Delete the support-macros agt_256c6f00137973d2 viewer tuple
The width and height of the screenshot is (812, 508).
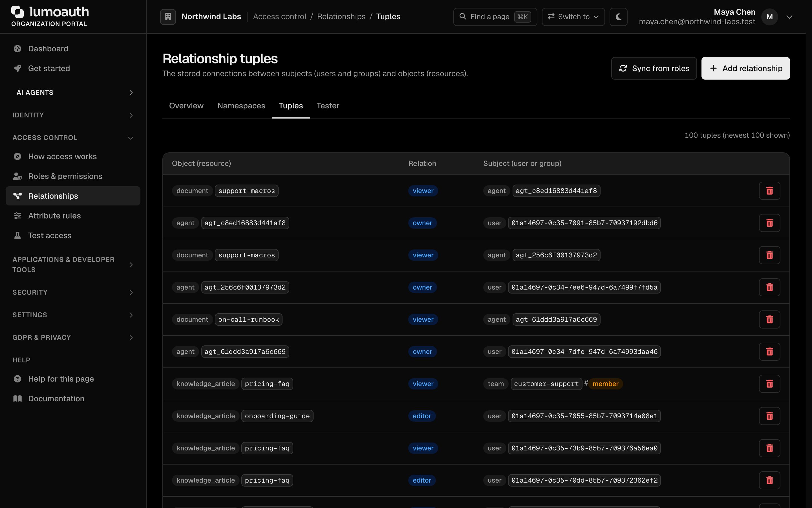[x=769, y=255]
